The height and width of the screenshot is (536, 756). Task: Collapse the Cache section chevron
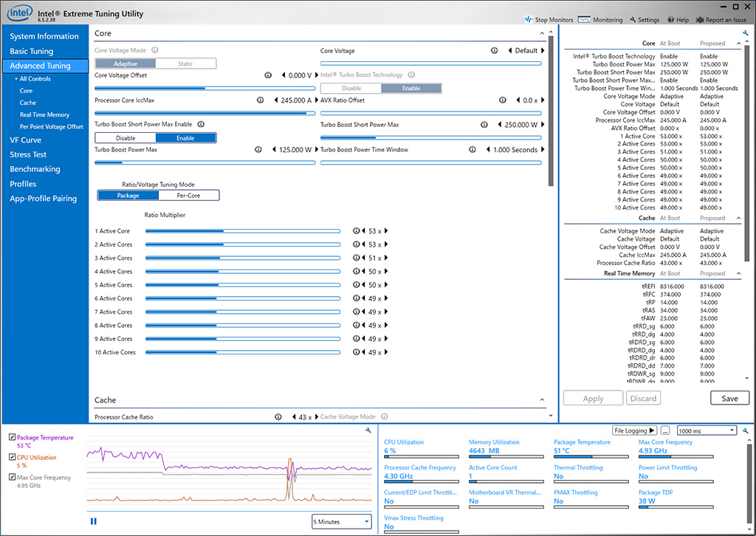pos(542,400)
